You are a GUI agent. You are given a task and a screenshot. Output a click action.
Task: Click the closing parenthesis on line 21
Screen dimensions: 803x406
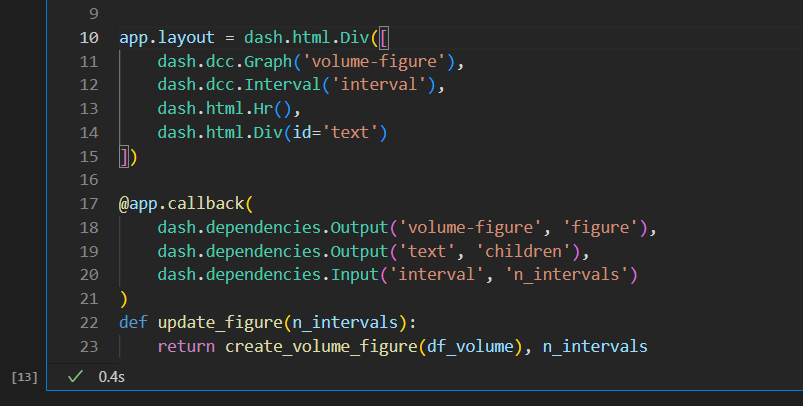pyautogui.click(x=123, y=299)
